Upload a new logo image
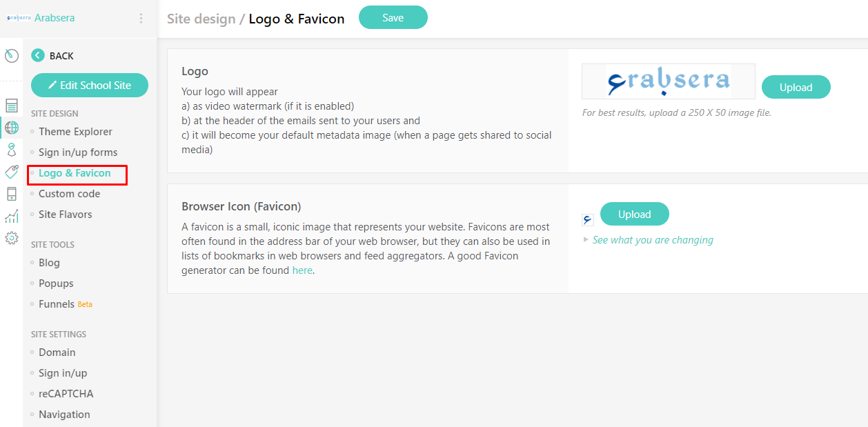868x427 pixels. (x=796, y=87)
